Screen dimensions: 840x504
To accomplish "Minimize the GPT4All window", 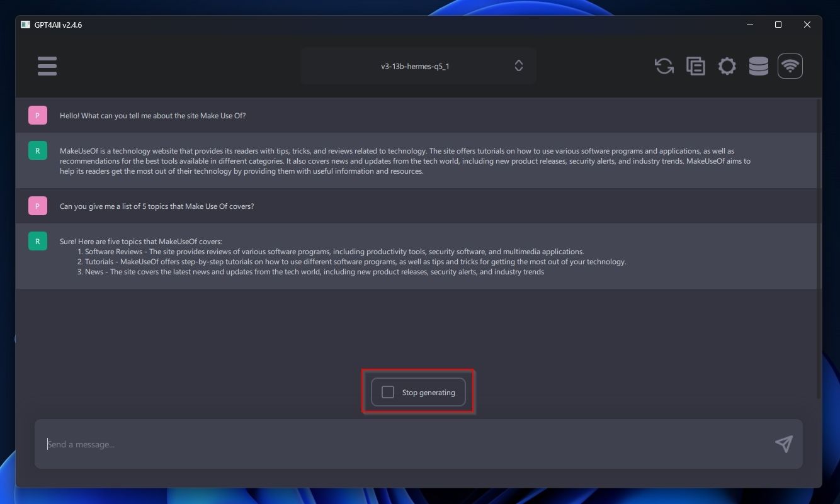I will (x=749, y=25).
